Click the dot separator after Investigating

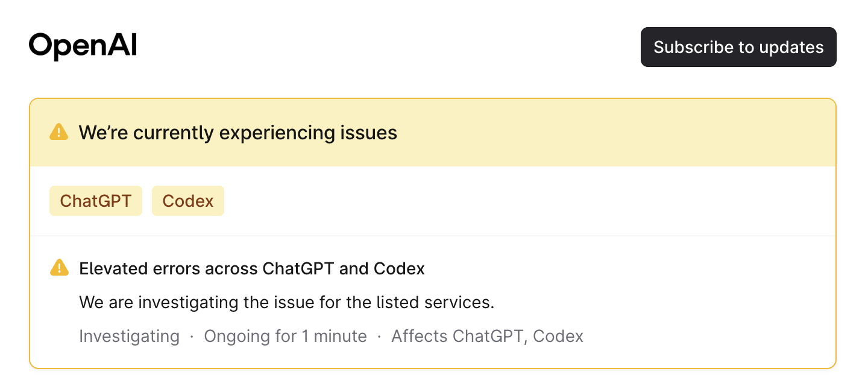pyautogui.click(x=192, y=337)
